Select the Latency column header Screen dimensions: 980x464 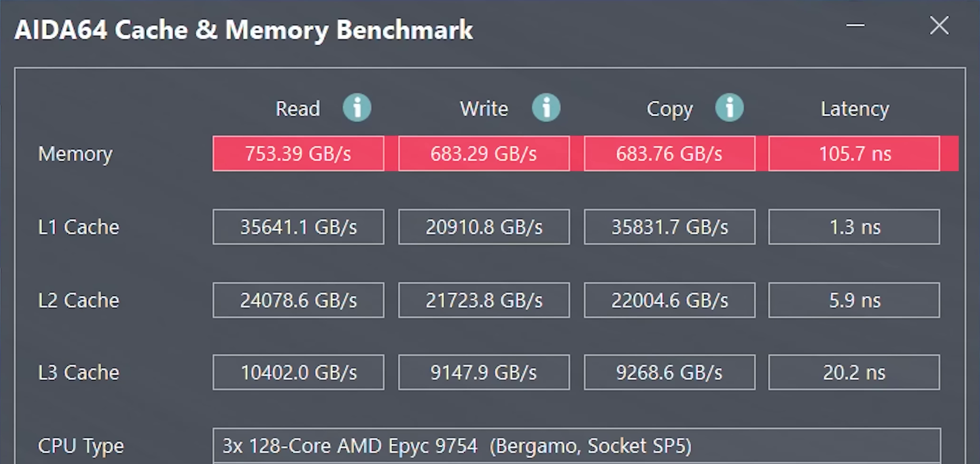click(x=854, y=108)
